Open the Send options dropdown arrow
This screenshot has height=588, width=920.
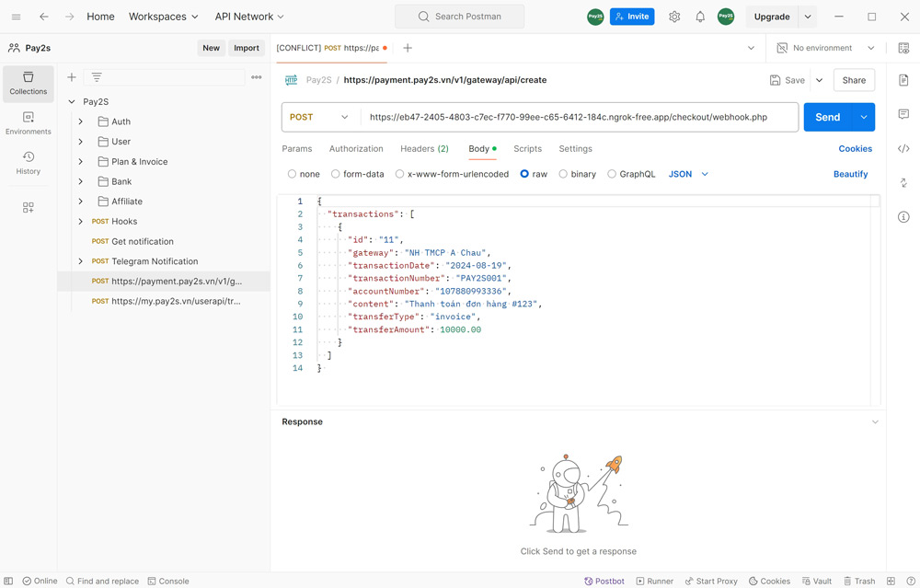click(864, 118)
